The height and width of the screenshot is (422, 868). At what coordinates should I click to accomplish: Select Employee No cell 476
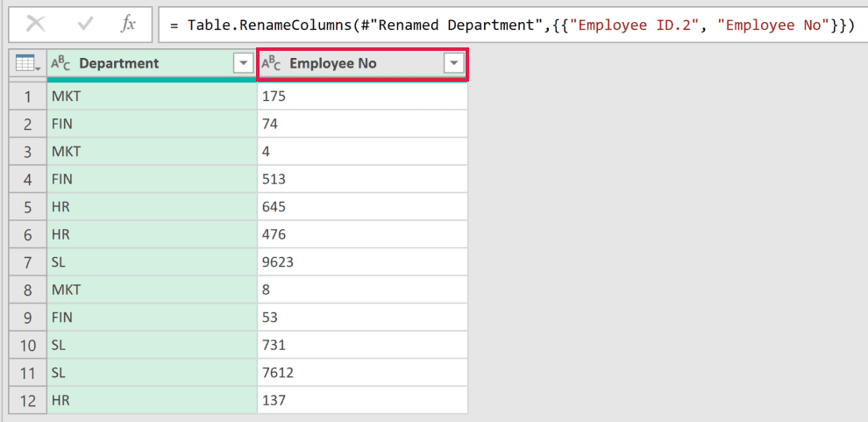[x=363, y=235]
